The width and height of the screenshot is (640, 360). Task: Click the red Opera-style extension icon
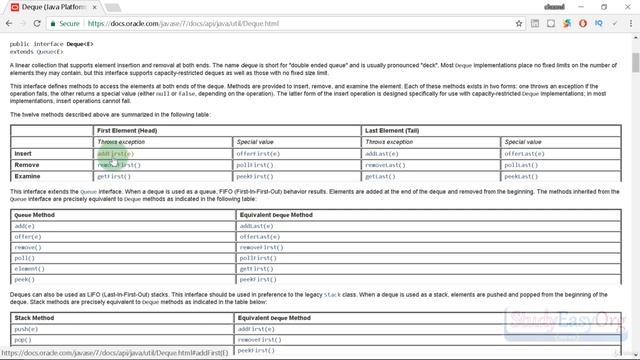click(x=583, y=24)
